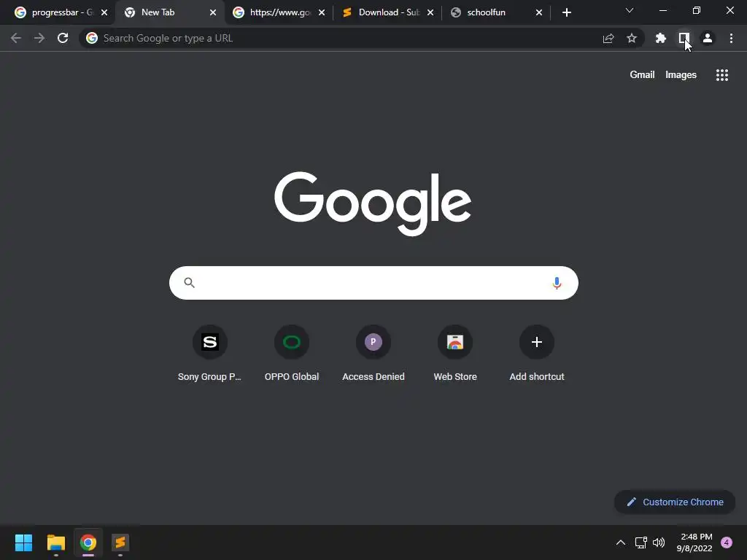
Task: Open the Chrome profile avatar
Action: pyautogui.click(x=708, y=38)
